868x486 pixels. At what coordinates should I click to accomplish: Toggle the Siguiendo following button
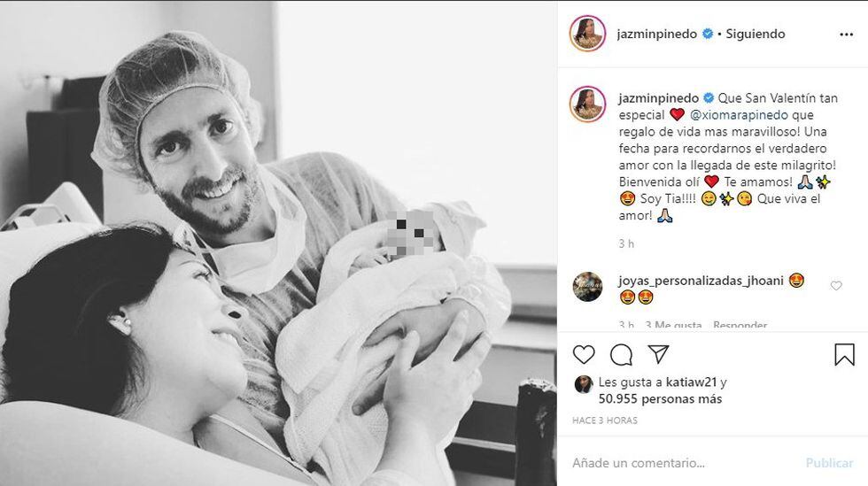[755, 34]
